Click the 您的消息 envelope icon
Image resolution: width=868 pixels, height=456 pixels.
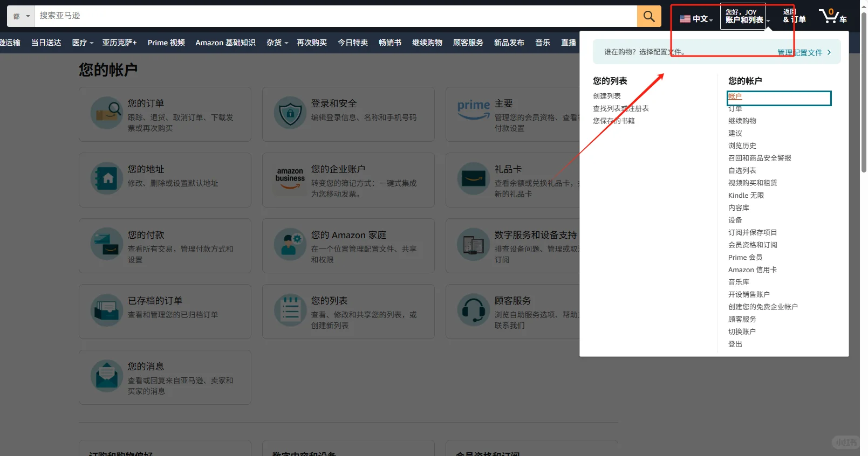107,376
